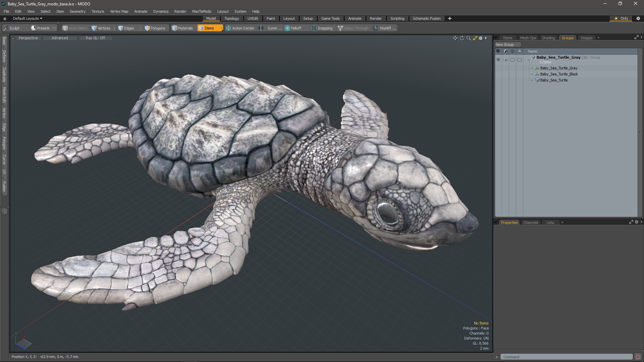
Task: Open the Default Layouts dropdown
Action: tap(26, 18)
